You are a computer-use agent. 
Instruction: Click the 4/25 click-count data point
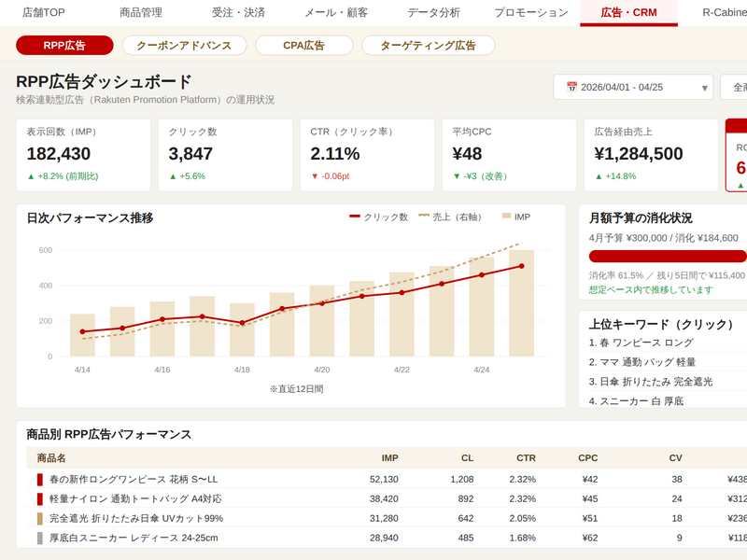(x=522, y=266)
